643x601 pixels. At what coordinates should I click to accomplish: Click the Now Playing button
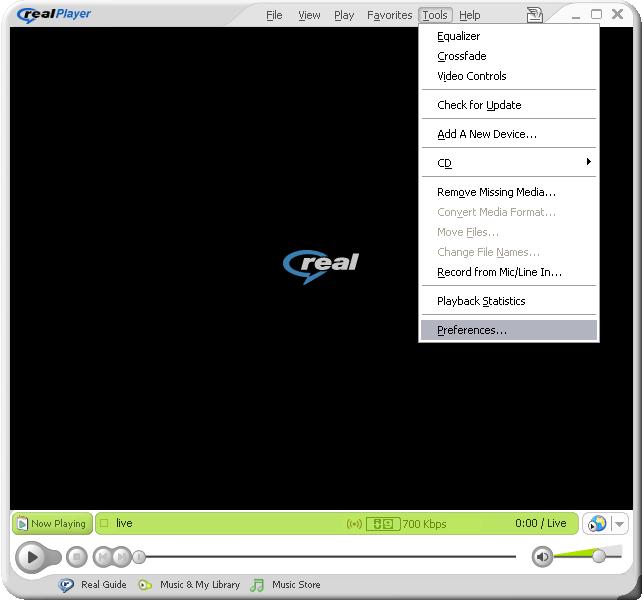point(52,524)
